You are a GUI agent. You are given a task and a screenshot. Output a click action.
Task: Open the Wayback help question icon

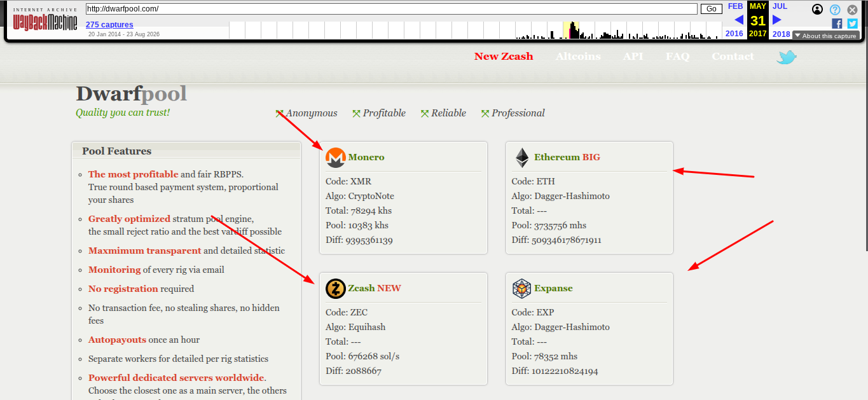pos(835,10)
